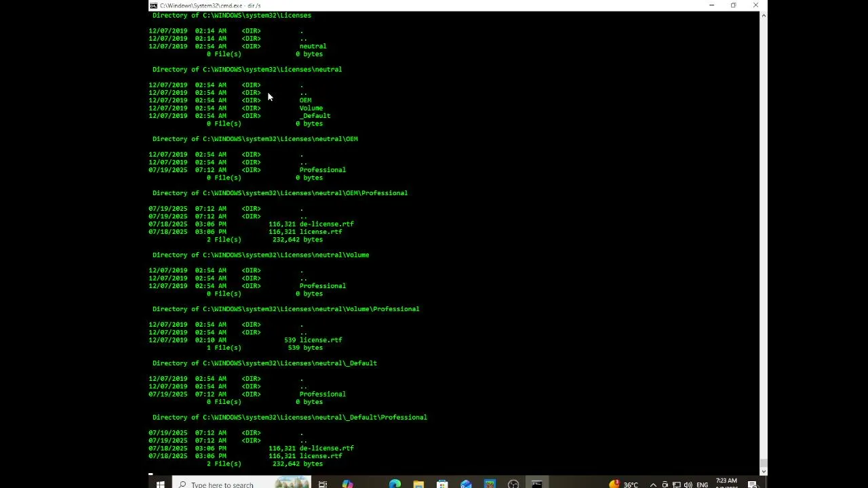868x488 pixels.
Task: Click 'Directory of ...\neutral\OEM' header line
Action: coord(255,139)
